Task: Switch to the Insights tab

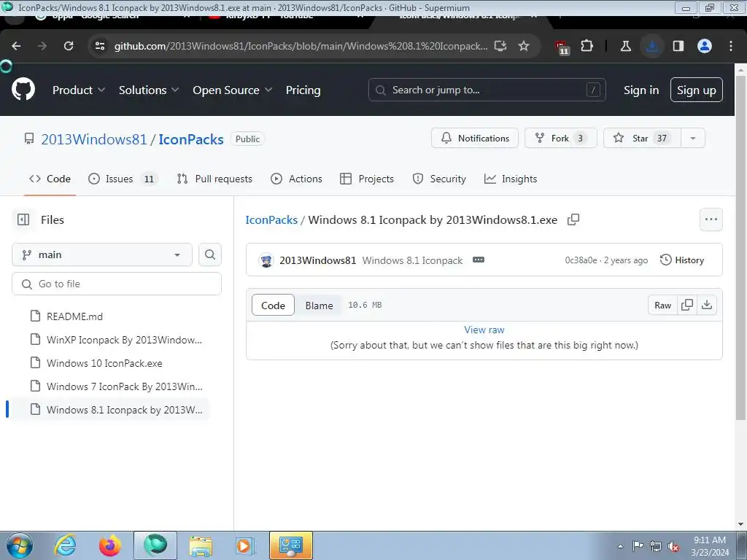Action: click(511, 179)
